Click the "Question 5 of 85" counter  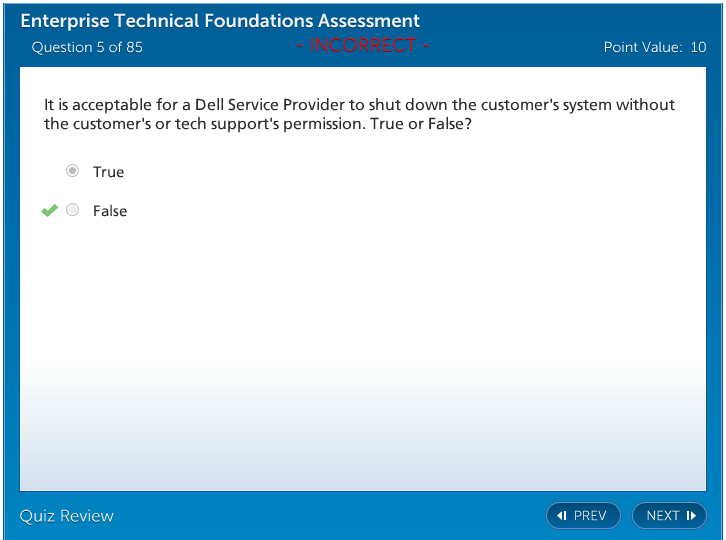[x=87, y=47]
